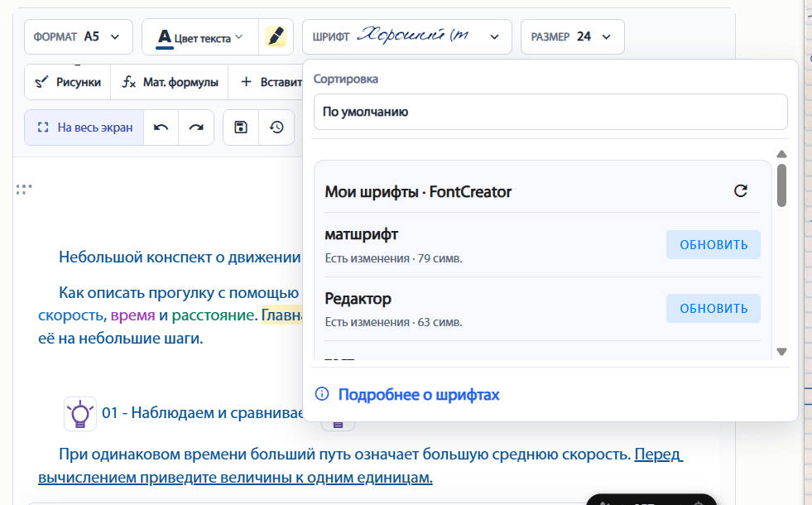
Task: Click the info icon near Подробнее о шрифтах
Action: pyautogui.click(x=322, y=394)
